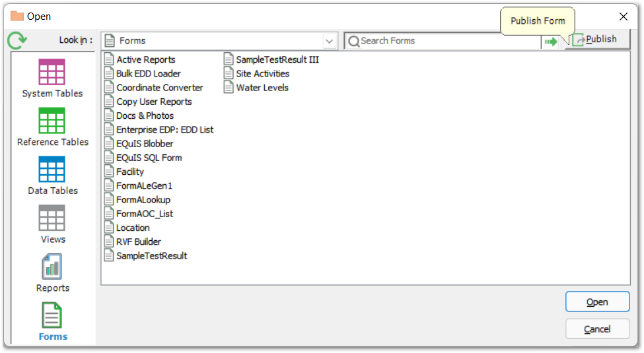The image size is (644, 353).
Task: Click the RVF Builder form icon
Action: coord(109,241)
